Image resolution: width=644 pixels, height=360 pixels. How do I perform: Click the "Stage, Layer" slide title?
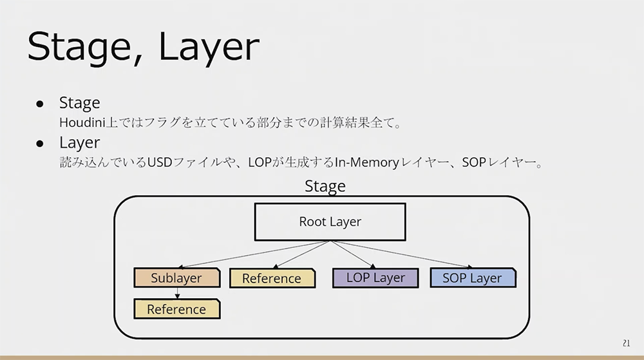click(143, 48)
